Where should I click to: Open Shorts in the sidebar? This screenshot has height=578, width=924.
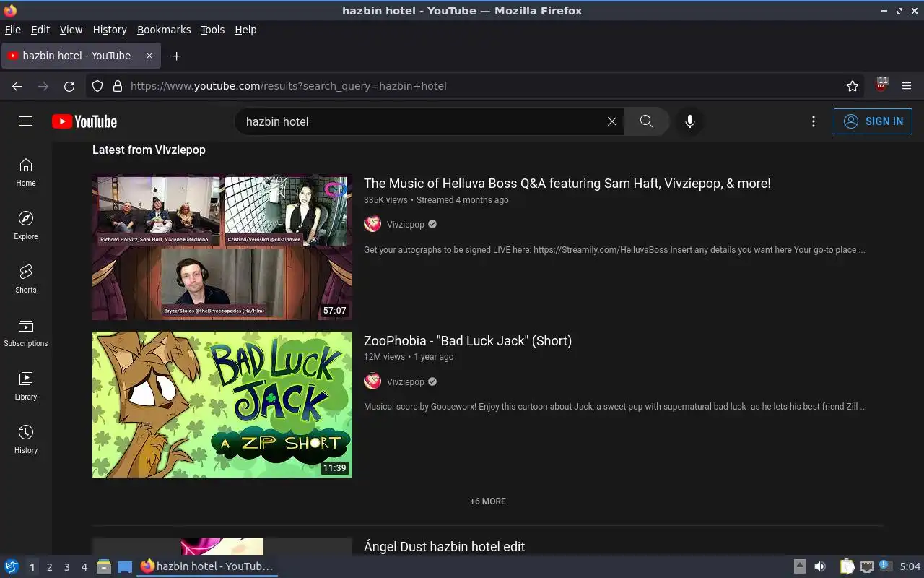click(x=26, y=280)
